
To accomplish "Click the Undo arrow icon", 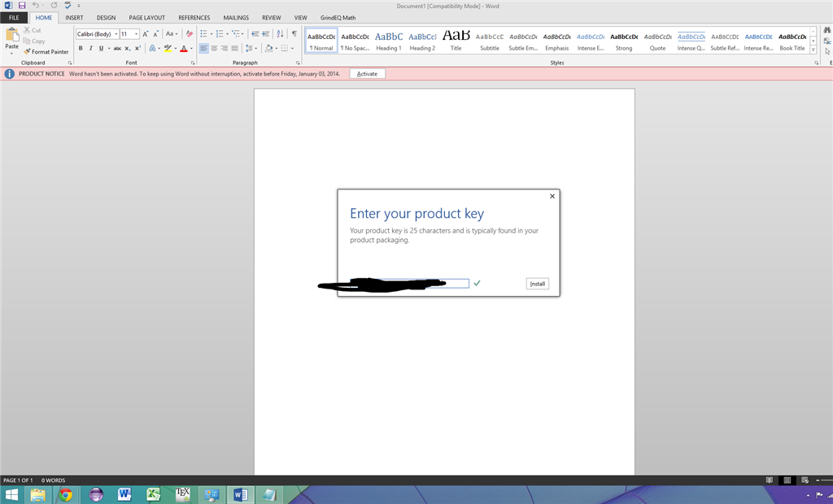I will (35, 6).
